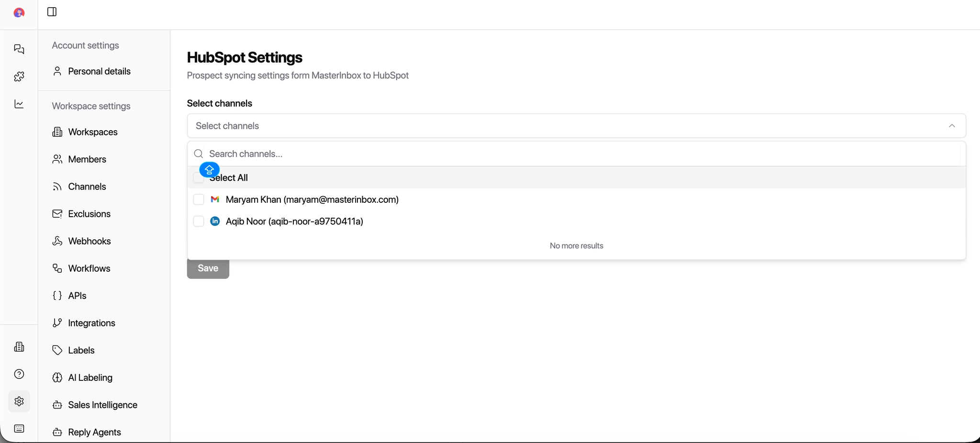The width and height of the screenshot is (980, 443).
Task: Open the AI Labeling settings
Action: 90,377
